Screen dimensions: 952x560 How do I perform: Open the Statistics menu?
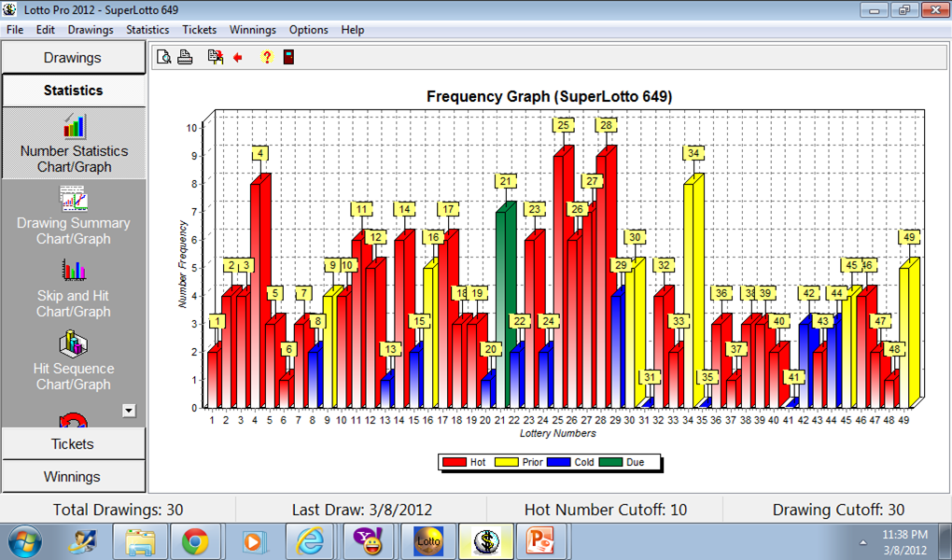[x=147, y=30]
